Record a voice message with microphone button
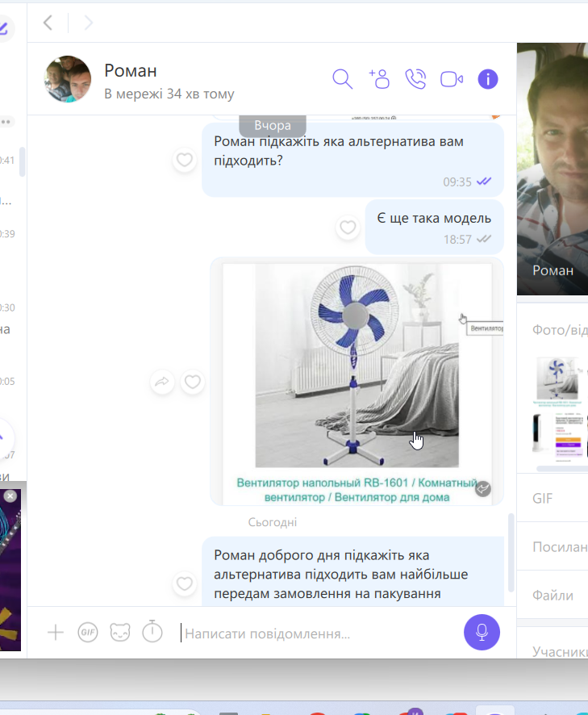 [482, 632]
